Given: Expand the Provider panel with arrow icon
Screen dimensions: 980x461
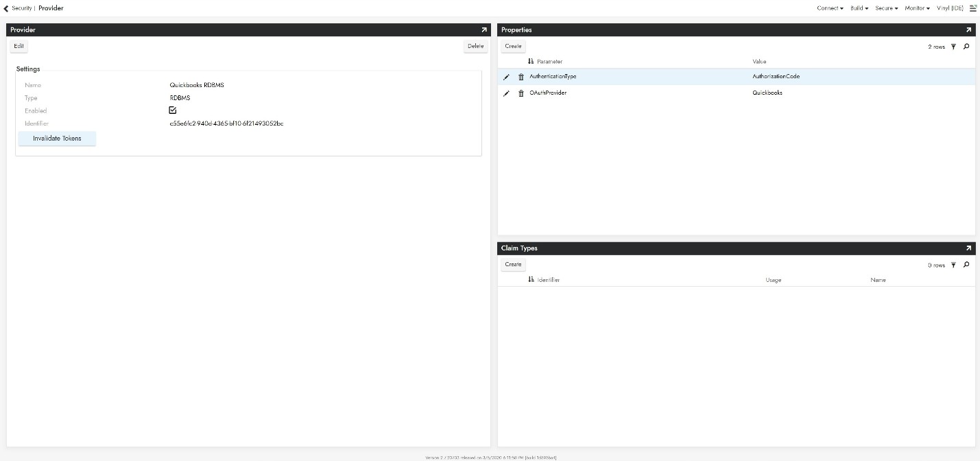Looking at the screenshot, I should coord(483,30).
